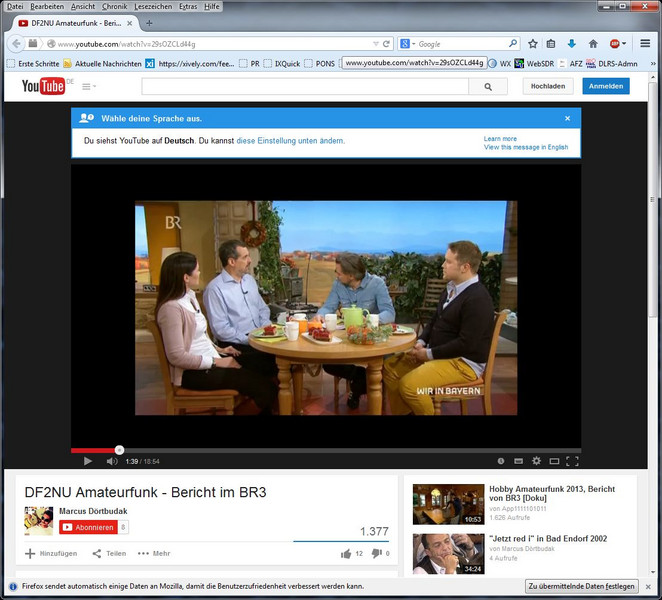Toggle subtitles with the captions icon
The height and width of the screenshot is (600, 662).
pos(518,461)
